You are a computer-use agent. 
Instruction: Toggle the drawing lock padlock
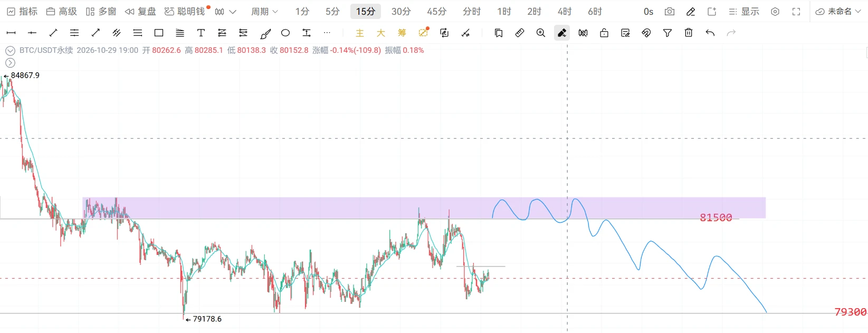pos(604,33)
